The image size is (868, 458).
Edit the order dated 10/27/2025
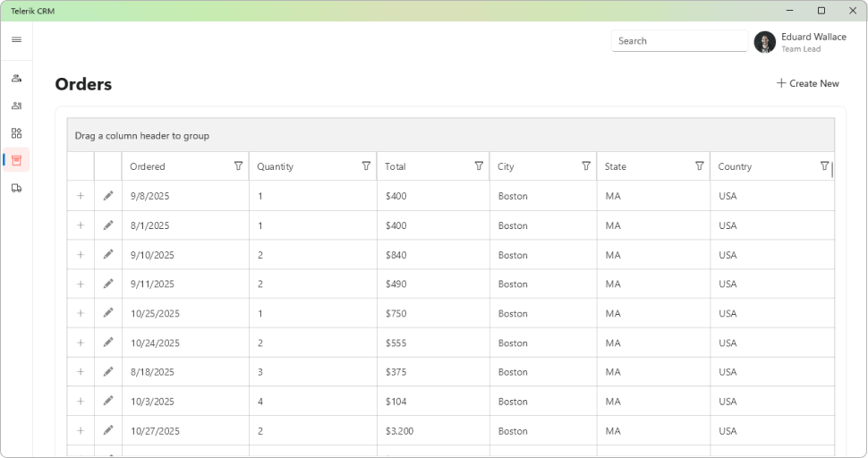(x=108, y=430)
